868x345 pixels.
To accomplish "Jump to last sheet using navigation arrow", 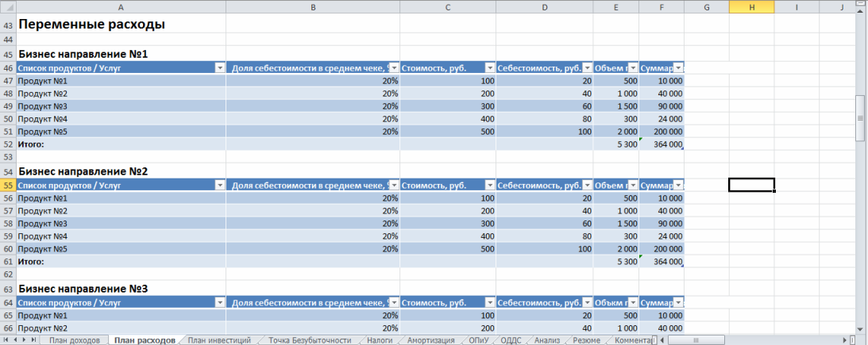I will 34,340.
